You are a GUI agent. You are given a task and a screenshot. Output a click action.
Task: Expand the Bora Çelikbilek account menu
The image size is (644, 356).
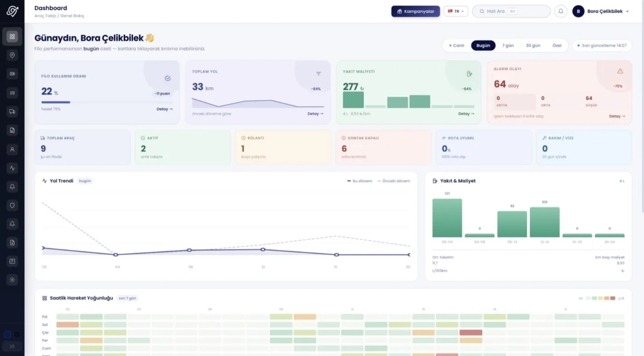[601, 11]
